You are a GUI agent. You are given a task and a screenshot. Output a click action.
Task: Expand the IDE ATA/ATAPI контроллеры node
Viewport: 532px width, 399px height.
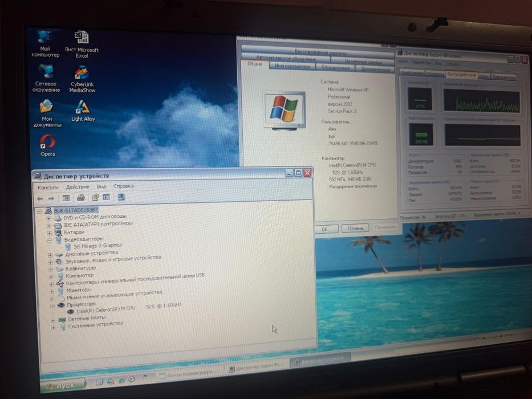coord(49,225)
